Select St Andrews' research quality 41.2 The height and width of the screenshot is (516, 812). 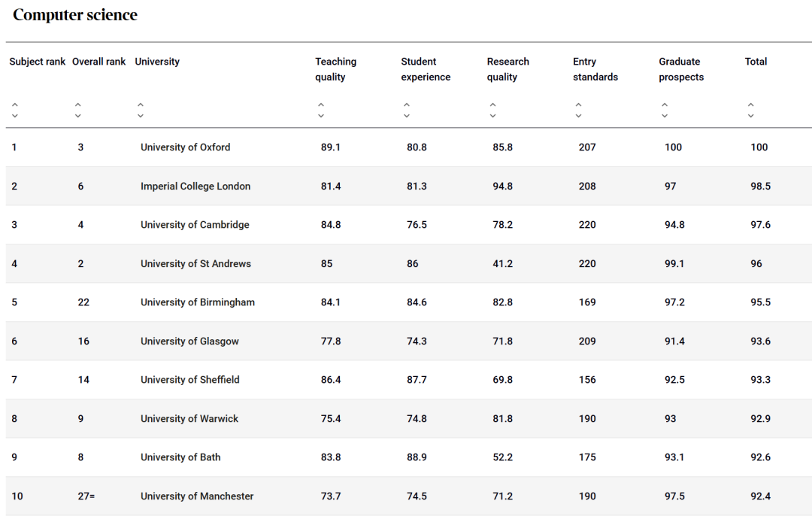coord(502,264)
